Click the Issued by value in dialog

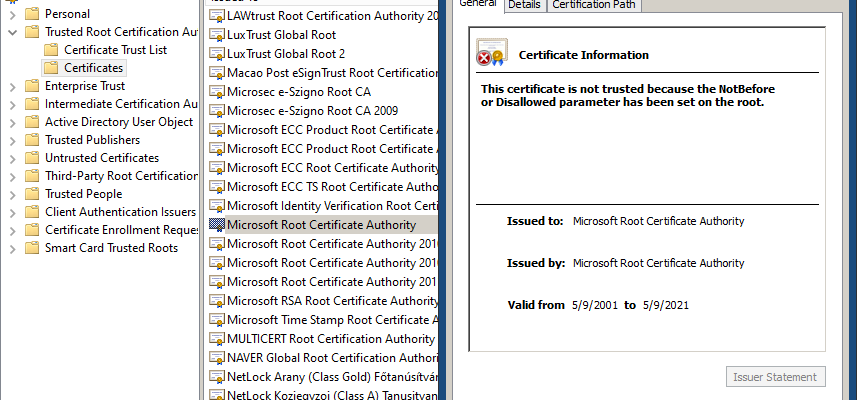(x=658, y=263)
